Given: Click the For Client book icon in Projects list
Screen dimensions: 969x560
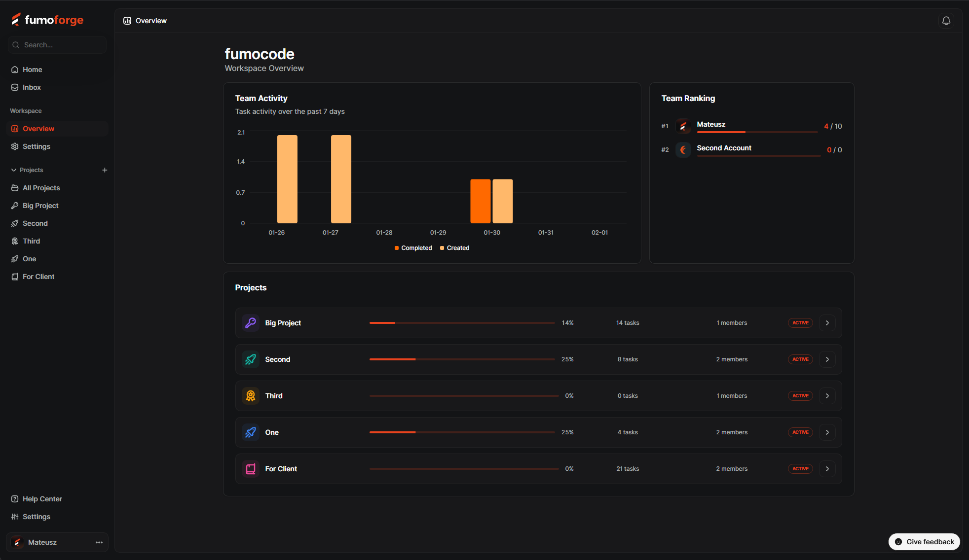Looking at the screenshot, I should click(x=251, y=469).
